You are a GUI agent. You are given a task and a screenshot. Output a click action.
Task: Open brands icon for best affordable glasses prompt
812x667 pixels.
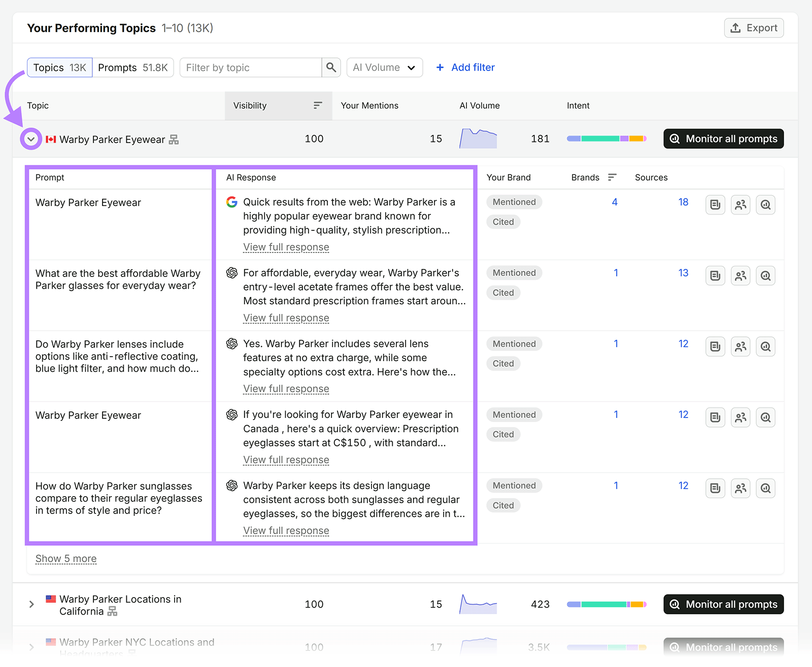[740, 276]
